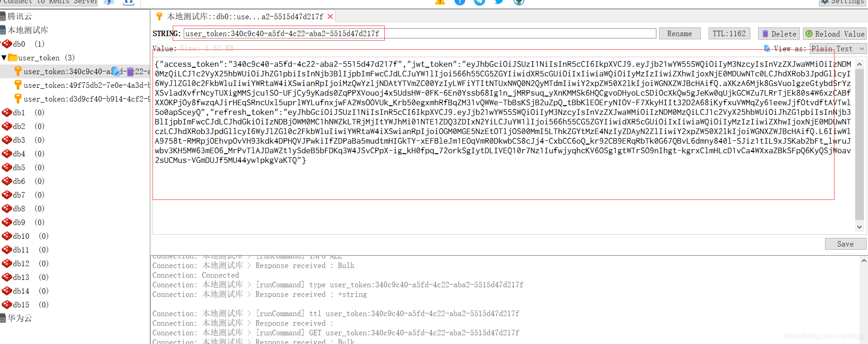Collapse the user_token namespace

coord(4,58)
